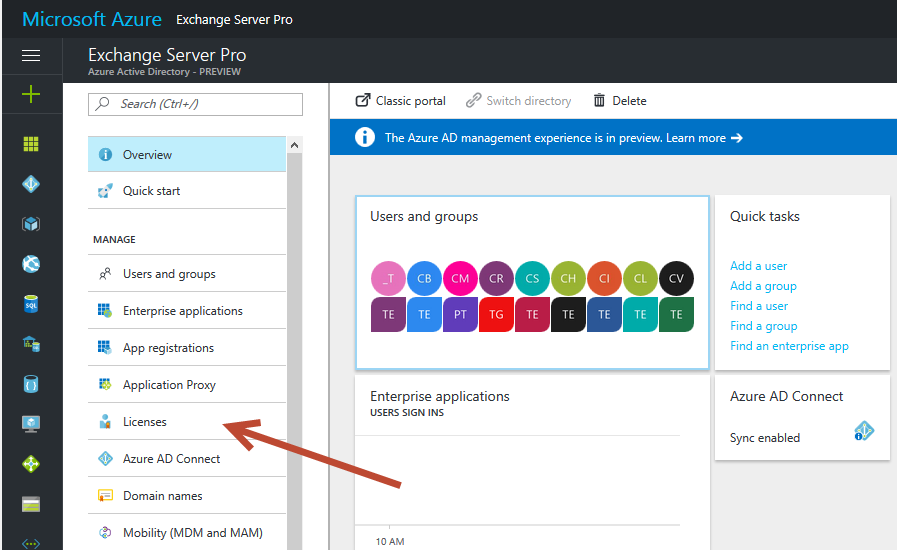Click the Azure AD Connect sync status icon
This screenshot has height=550, width=897.
864,431
